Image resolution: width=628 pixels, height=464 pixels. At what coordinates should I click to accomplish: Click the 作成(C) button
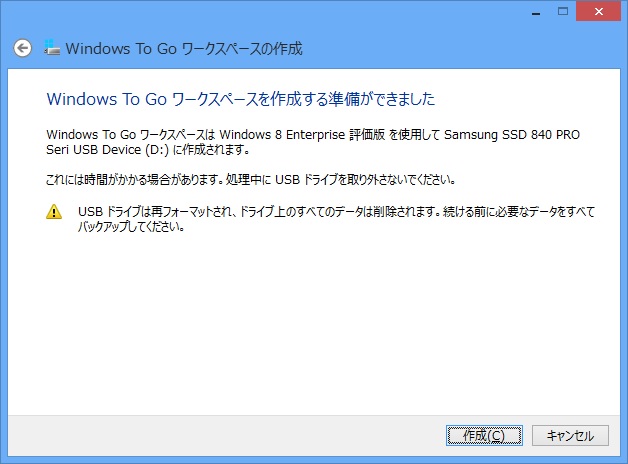pos(484,435)
